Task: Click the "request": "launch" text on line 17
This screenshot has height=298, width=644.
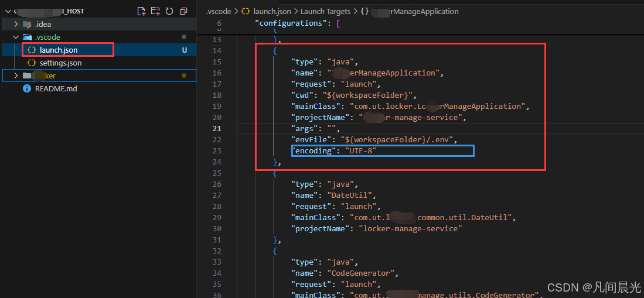Action: (x=336, y=84)
